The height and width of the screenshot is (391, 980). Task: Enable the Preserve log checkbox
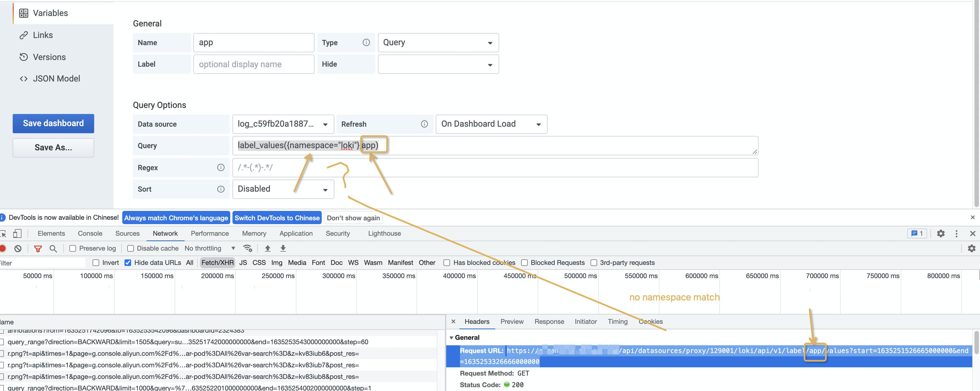pyautogui.click(x=73, y=248)
